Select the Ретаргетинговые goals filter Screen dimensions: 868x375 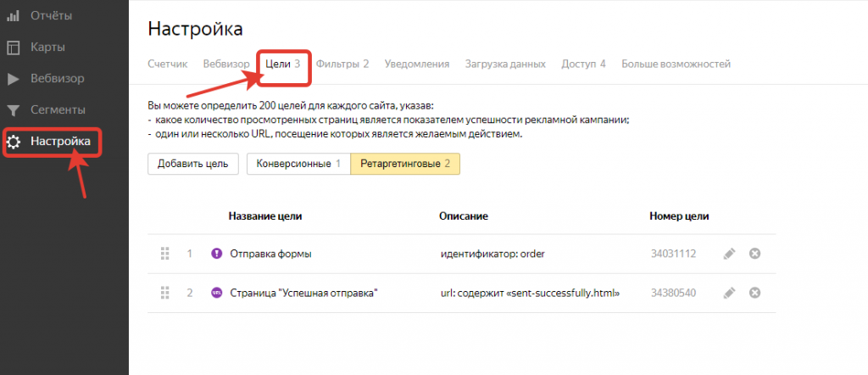[x=405, y=164]
